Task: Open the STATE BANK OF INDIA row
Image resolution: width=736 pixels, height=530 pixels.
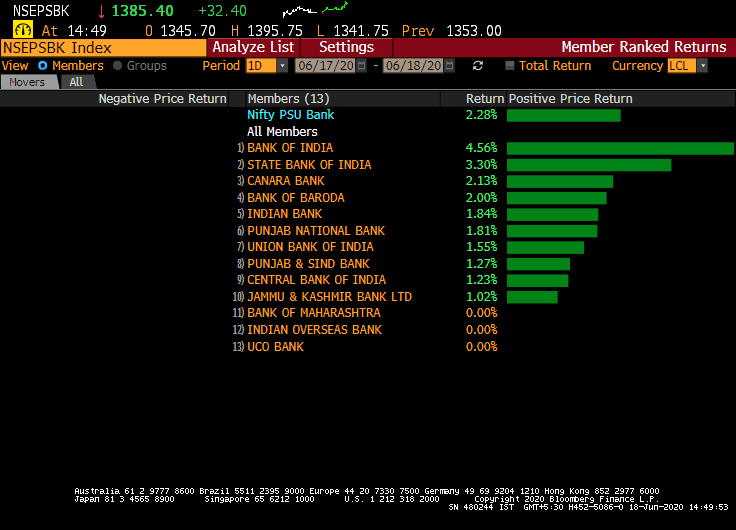Action: (x=308, y=165)
